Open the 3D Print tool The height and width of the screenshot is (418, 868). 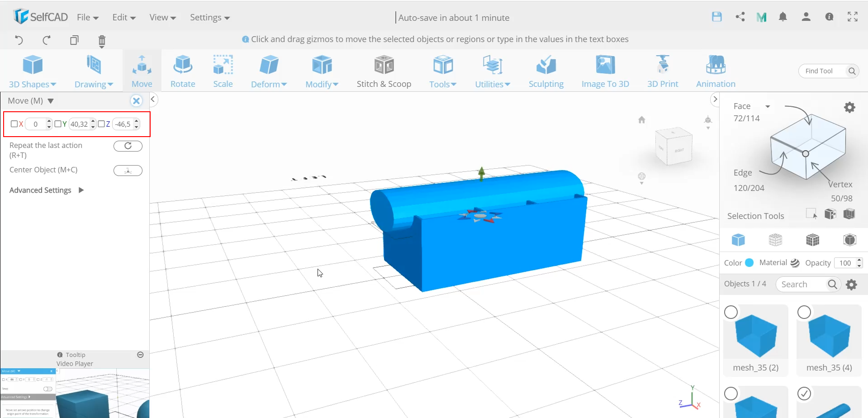tap(663, 71)
